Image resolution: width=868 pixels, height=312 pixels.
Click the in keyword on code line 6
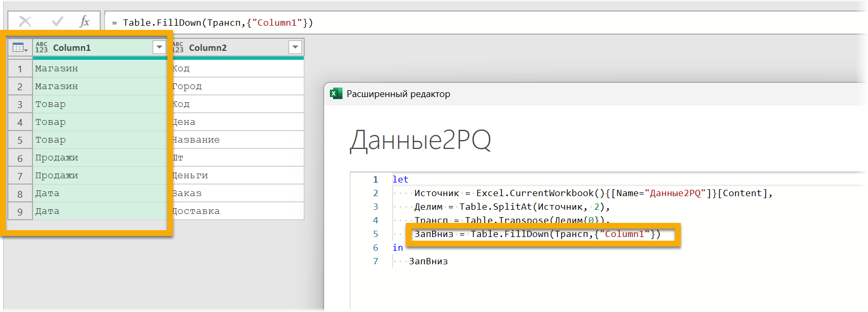398,248
